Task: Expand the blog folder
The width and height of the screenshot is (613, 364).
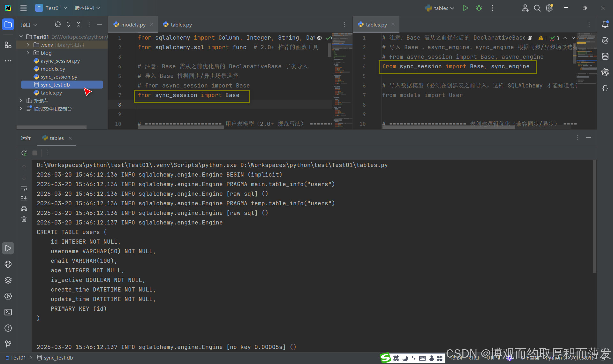Action: 28,53
